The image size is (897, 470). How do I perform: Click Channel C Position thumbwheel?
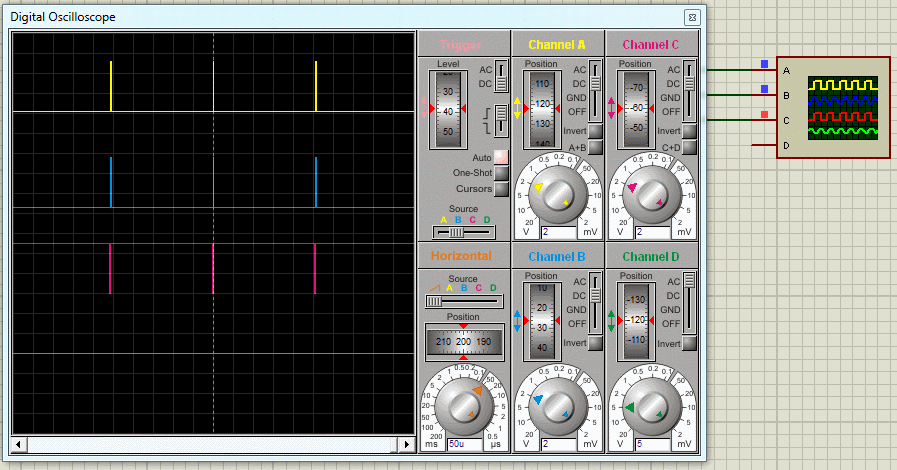(636, 109)
